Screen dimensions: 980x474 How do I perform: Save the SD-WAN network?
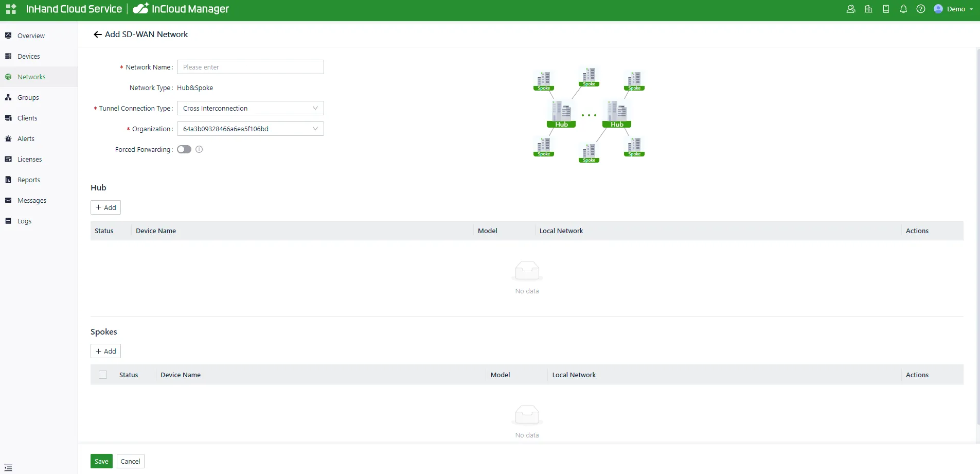(101, 461)
